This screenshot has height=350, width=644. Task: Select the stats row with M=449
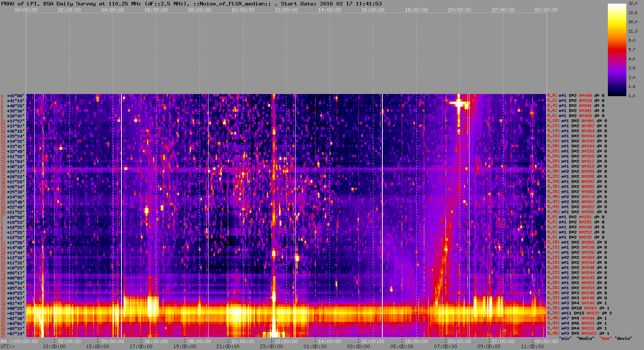tap(576, 96)
